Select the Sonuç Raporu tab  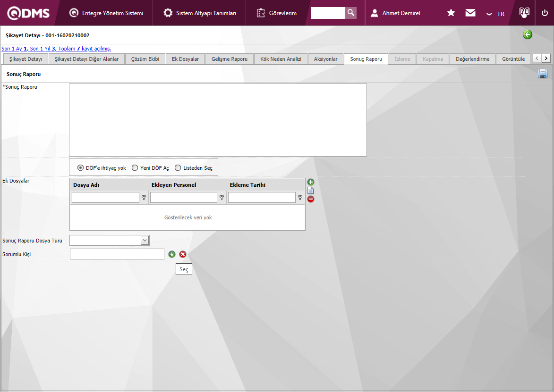point(366,59)
